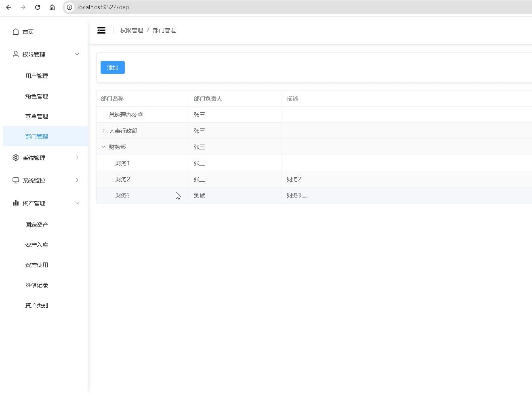Viewport: 532px width, 399px height.
Task: Select the 财务2 department name cell
Action: 143,179
